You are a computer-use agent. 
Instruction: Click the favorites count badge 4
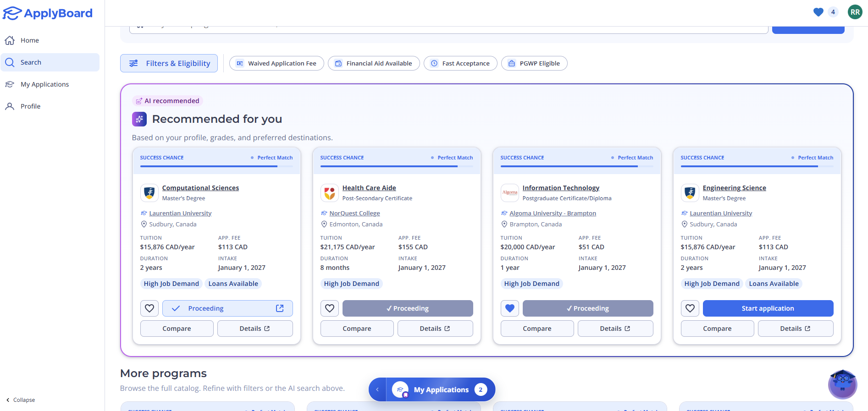(x=833, y=12)
